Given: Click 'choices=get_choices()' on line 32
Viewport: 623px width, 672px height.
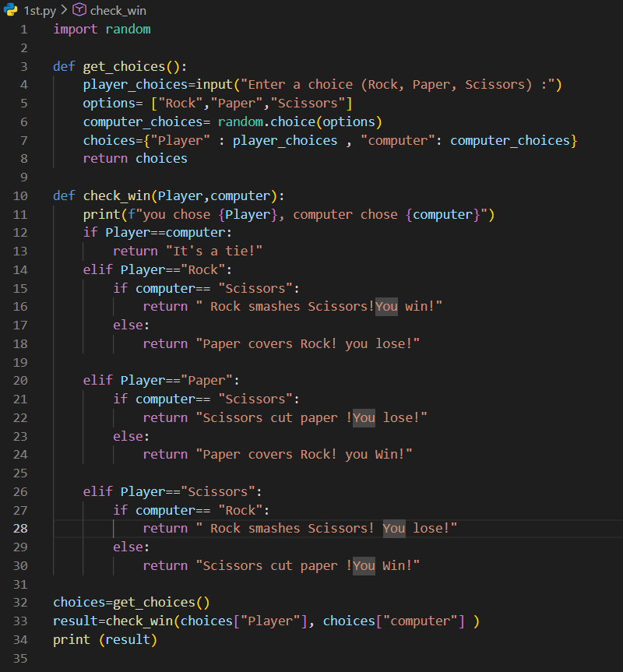Looking at the screenshot, I should [x=132, y=603].
